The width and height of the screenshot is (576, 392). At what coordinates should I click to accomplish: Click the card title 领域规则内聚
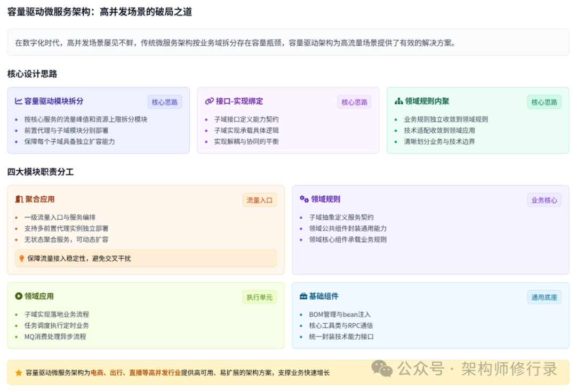[427, 101]
